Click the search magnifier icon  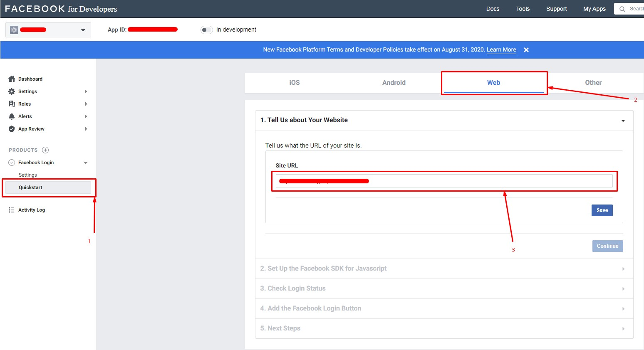[x=622, y=9]
